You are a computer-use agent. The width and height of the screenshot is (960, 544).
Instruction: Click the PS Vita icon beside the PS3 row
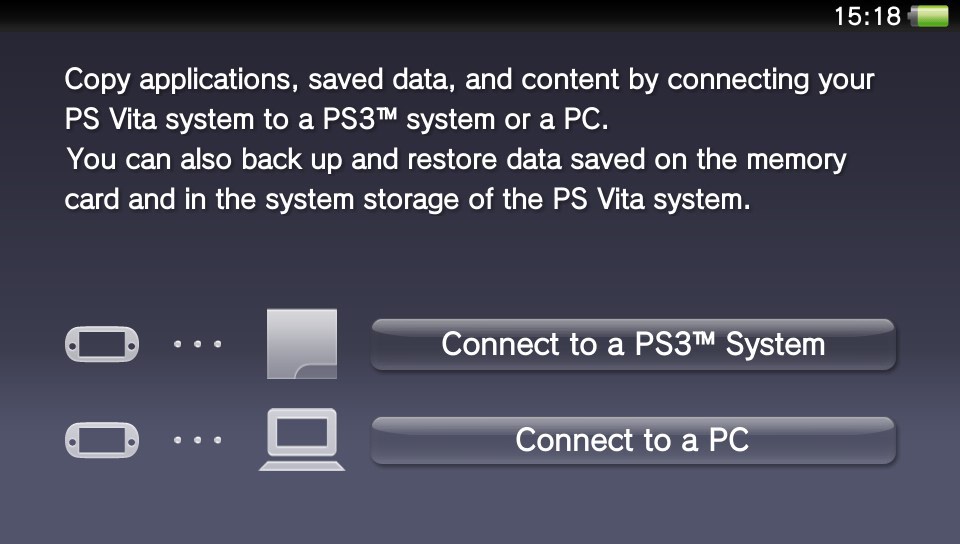click(x=101, y=345)
